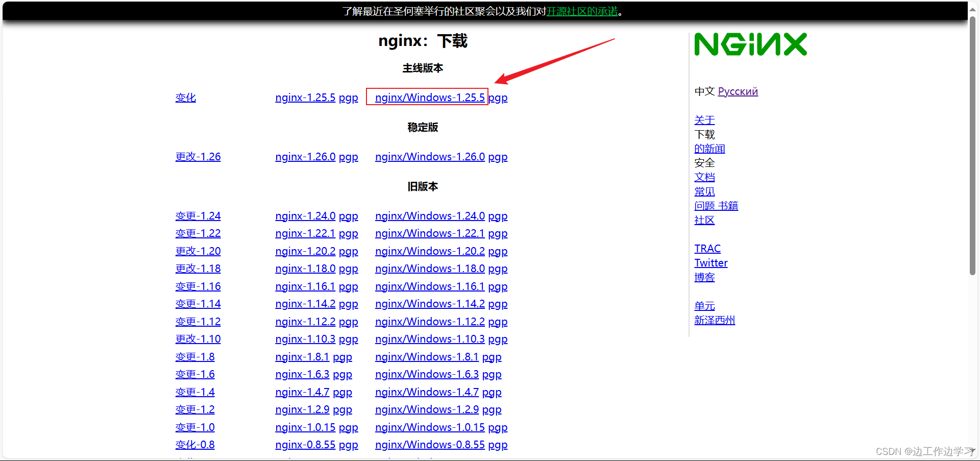This screenshot has width=980, height=461.
Task: Open the 文档 sidebar link
Action: point(704,177)
